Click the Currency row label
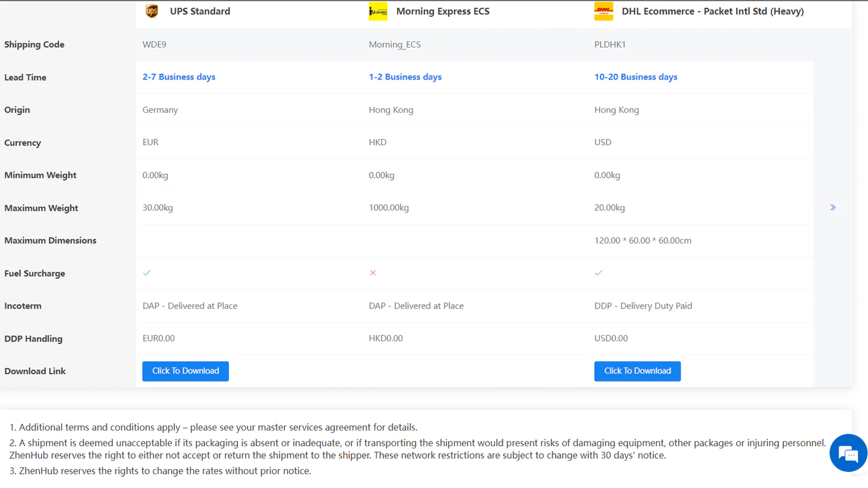The width and height of the screenshot is (868, 488). tap(23, 143)
